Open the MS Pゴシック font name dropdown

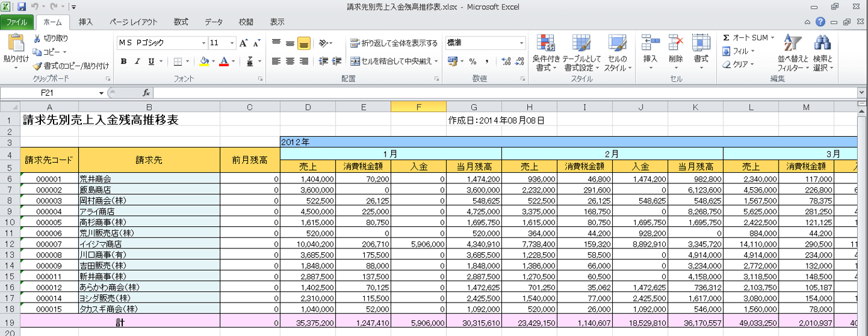pos(203,43)
